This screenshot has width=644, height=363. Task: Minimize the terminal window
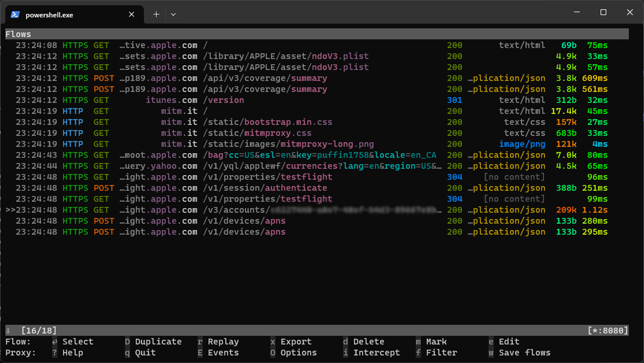pos(577,12)
